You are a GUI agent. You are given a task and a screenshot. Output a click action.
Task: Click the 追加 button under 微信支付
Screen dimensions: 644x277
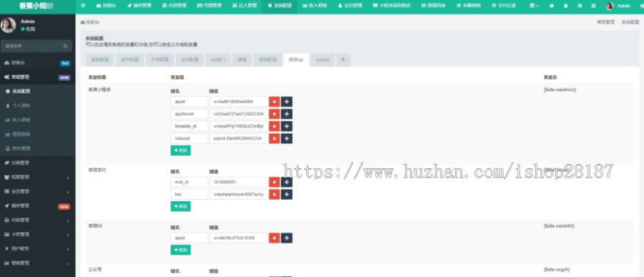point(181,206)
